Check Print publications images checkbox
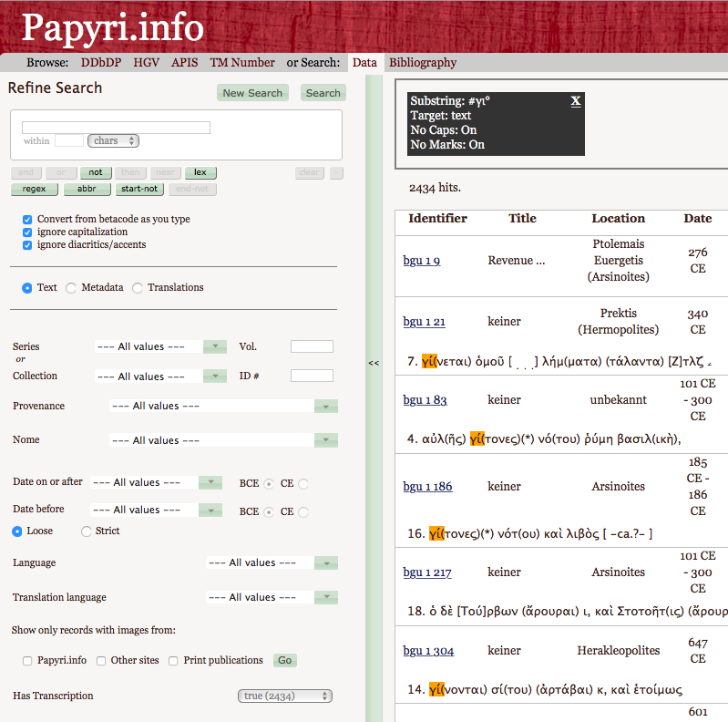 click(x=173, y=661)
